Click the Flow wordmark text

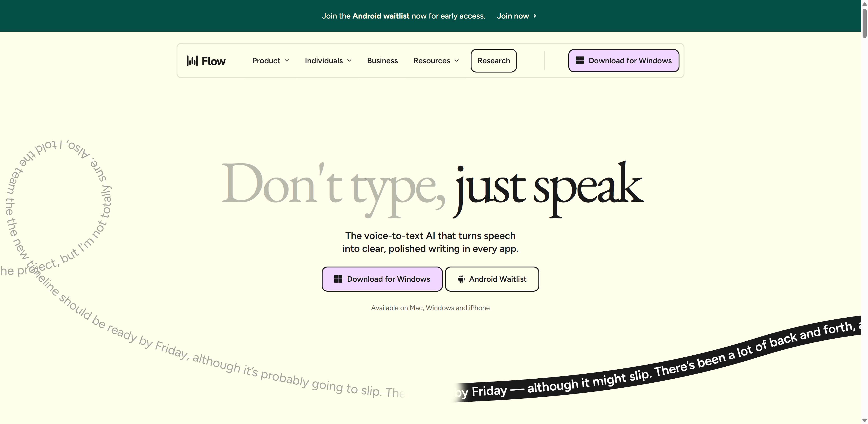pyautogui.click(x=213, y=61)
